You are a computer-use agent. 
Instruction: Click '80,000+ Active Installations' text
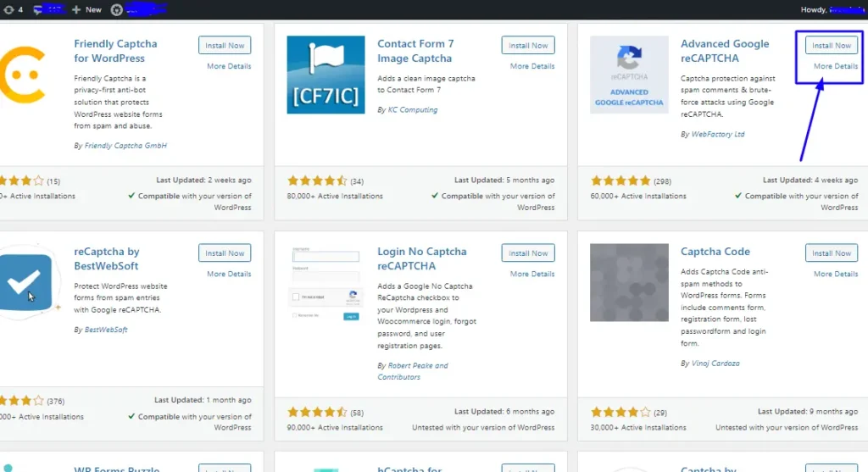(x=334, y=196)
